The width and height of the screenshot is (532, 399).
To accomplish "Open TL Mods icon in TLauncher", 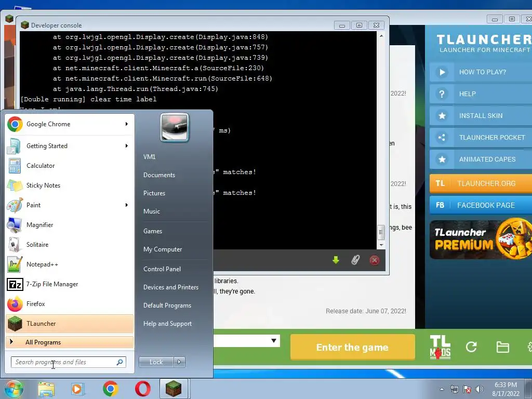I will (x=440, y=347).
